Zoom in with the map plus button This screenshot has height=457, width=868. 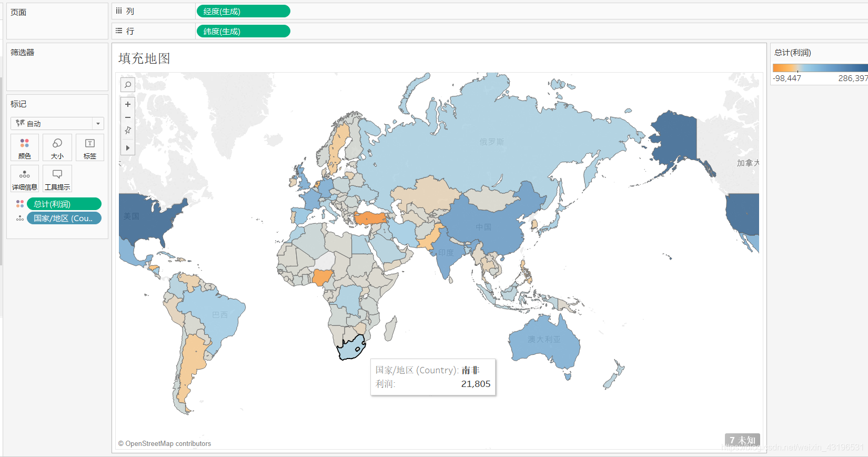pyautogui.click(x=127, y=104)
